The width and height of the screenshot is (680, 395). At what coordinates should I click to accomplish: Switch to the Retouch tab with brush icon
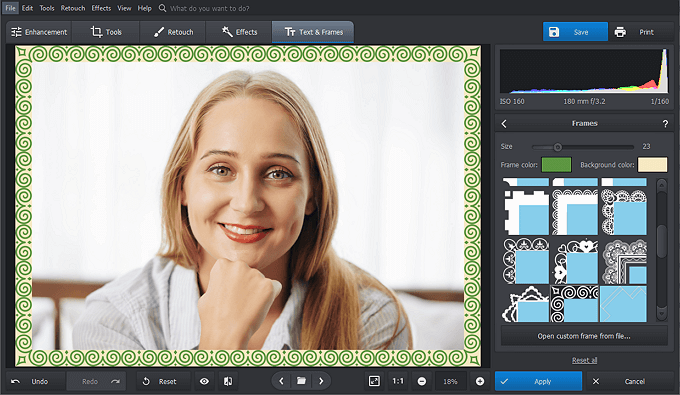pyautogui.click(x=173, y=32)
